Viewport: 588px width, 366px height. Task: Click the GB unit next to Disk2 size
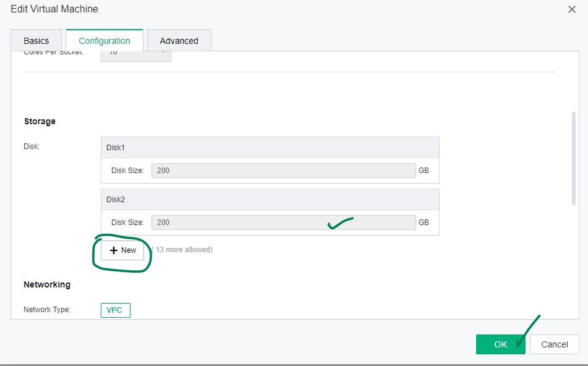(424, 223)
